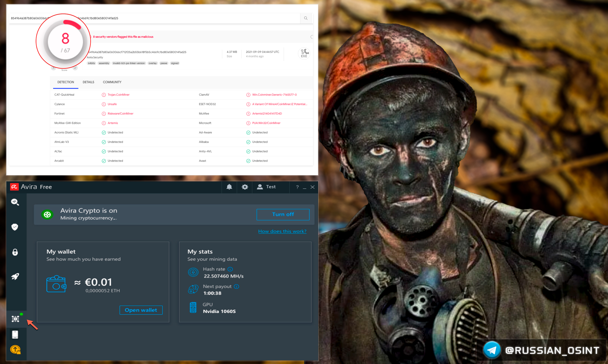
Task: Click the file hash search field
Action: (x=174, y=18)
